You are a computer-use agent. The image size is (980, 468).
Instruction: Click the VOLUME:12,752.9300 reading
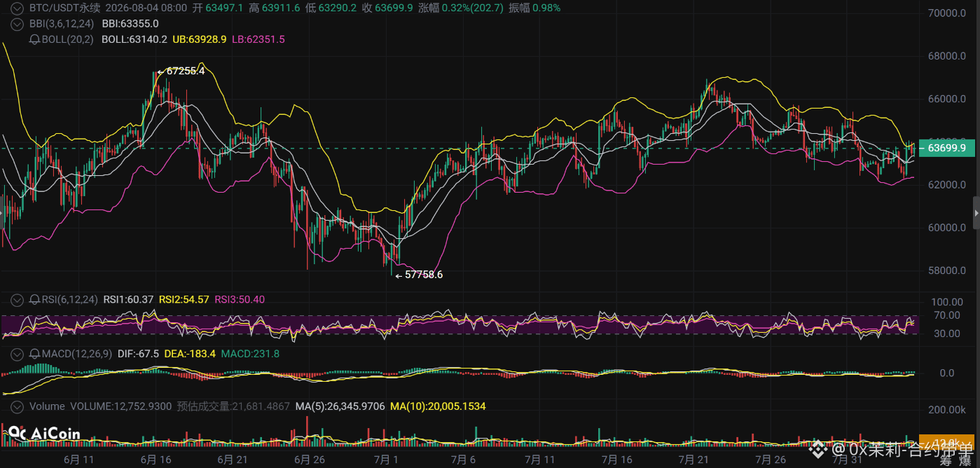tap(121, 406)
